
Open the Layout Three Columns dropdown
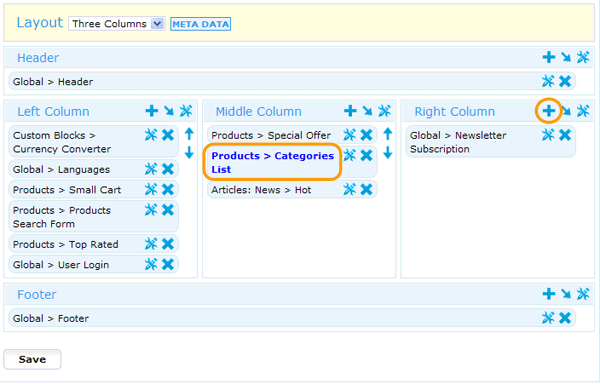[117, 24]
